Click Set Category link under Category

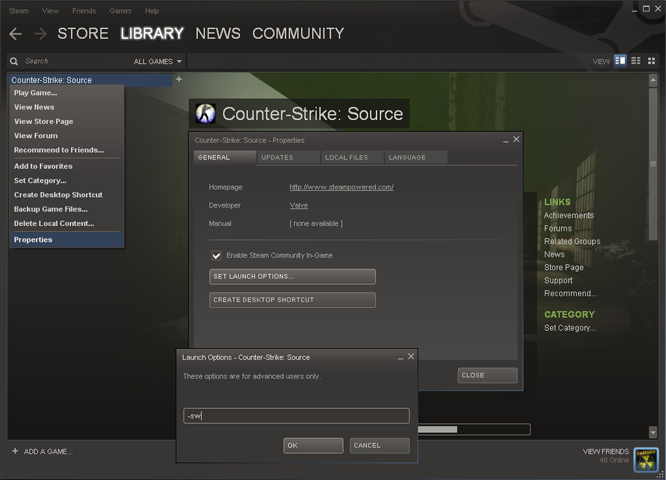click(x=570, y=328)
